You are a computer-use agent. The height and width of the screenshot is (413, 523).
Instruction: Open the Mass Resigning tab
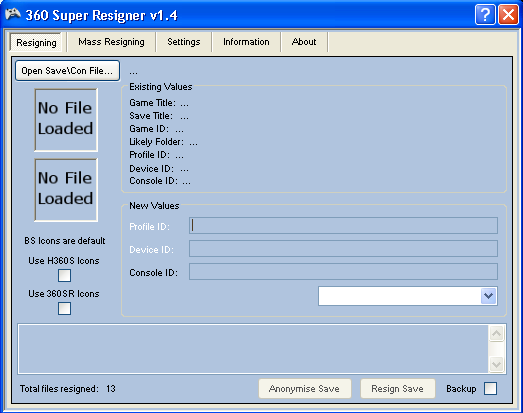pos(111,42)
